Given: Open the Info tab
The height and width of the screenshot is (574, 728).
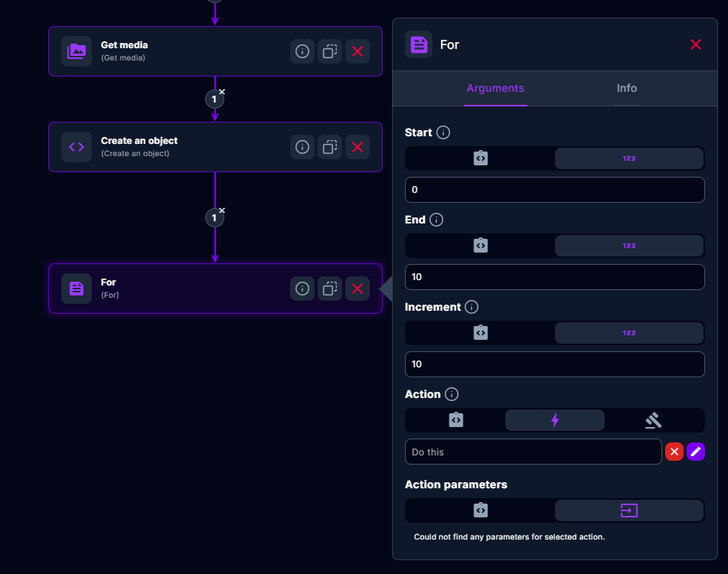Looking at the screenshot, I should tap(626, 88).
